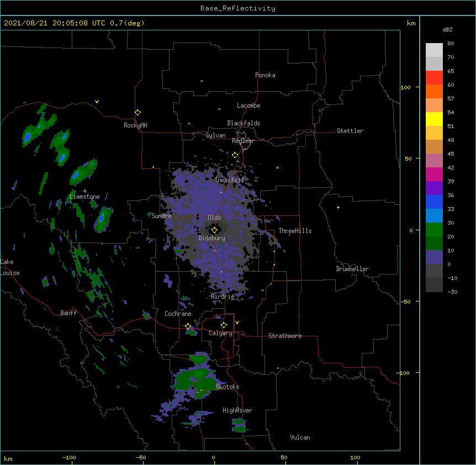The width and height of the screenshot is (476, 465).
Task: Click the 80 value on dBZ legend
Action: (451, 44)
